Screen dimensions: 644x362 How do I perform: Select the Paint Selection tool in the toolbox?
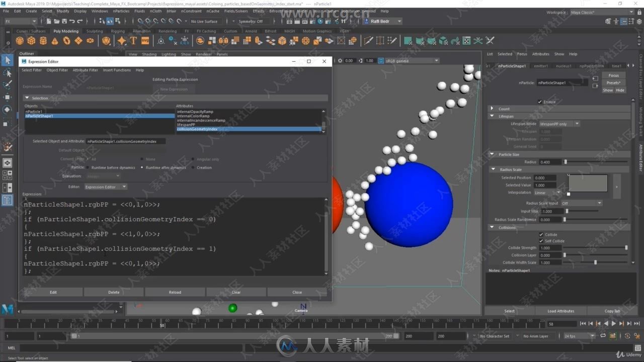point(7,85)
